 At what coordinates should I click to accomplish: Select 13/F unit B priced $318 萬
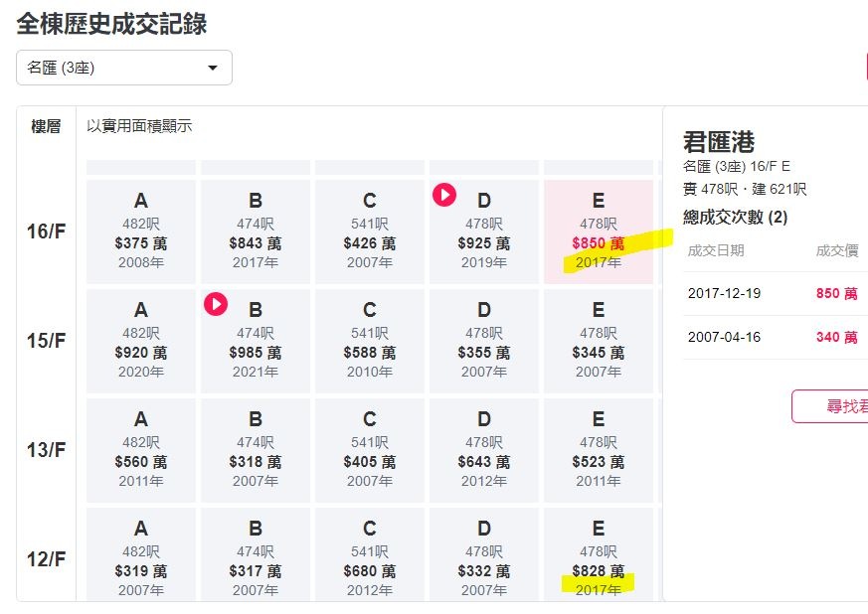click(x=256, y=450)
